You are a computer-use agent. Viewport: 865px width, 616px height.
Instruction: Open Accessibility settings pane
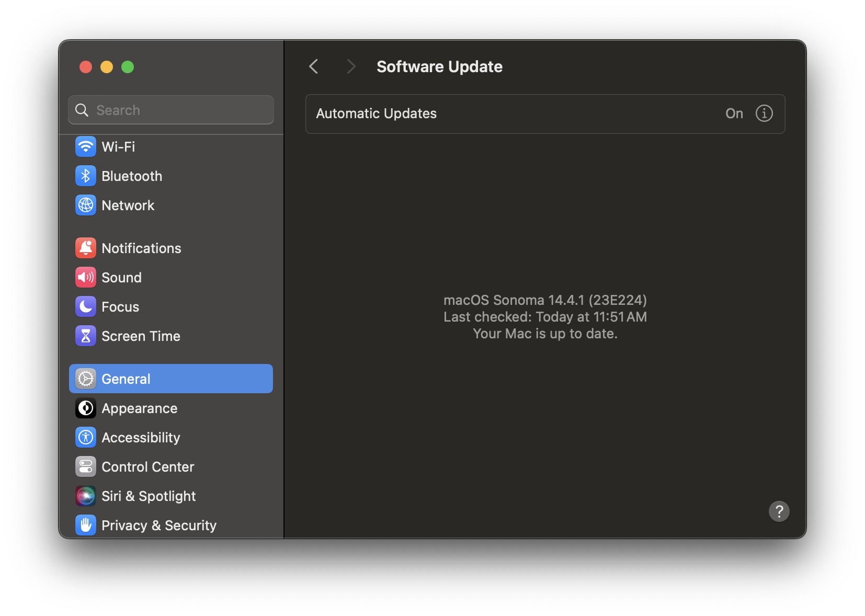pos(171,437)
